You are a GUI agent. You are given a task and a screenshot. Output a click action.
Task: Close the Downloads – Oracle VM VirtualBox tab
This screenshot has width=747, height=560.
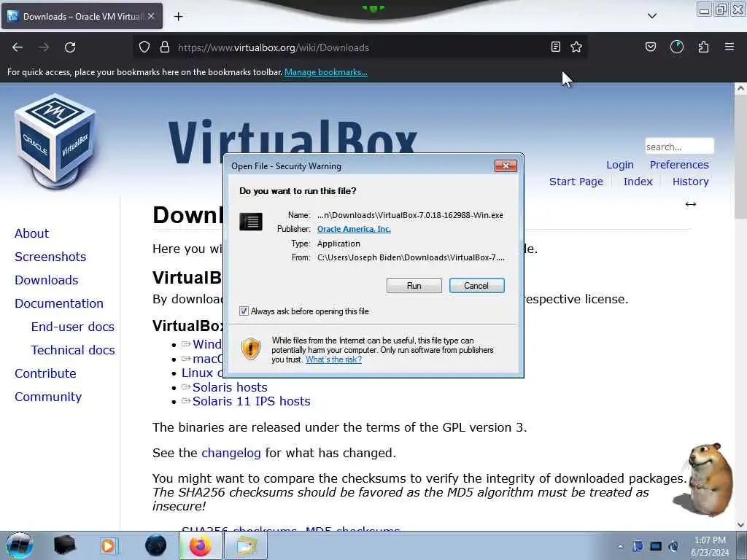point(151,16)
